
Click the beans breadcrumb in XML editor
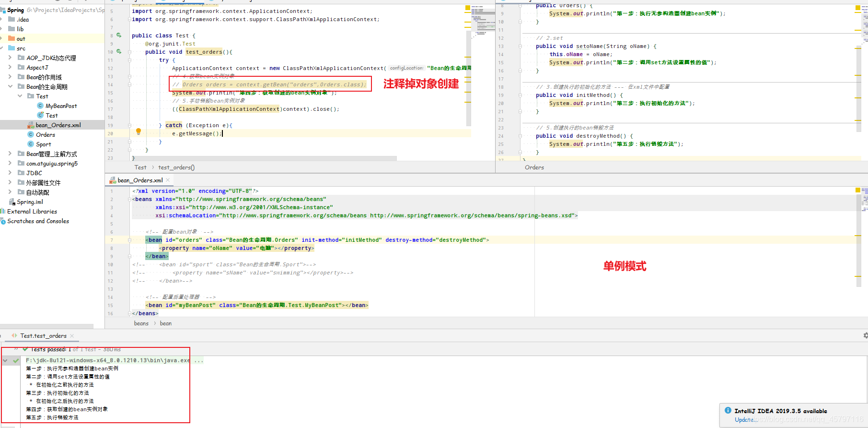click(x=141, y=323)
